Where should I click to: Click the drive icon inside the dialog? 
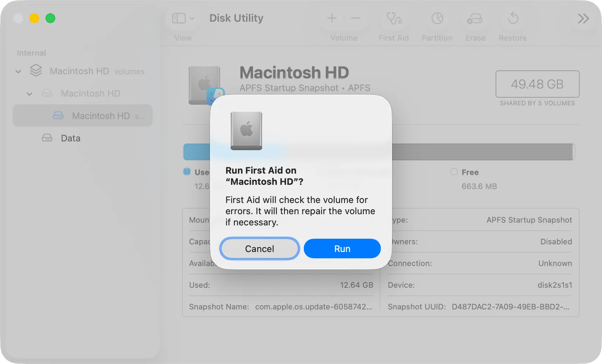(x=246, y=131)
